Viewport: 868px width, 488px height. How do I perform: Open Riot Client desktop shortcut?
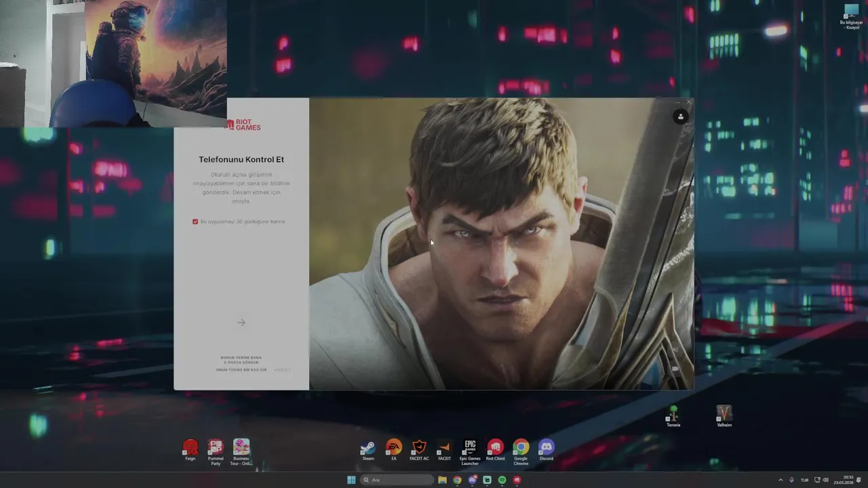(495, 450)
